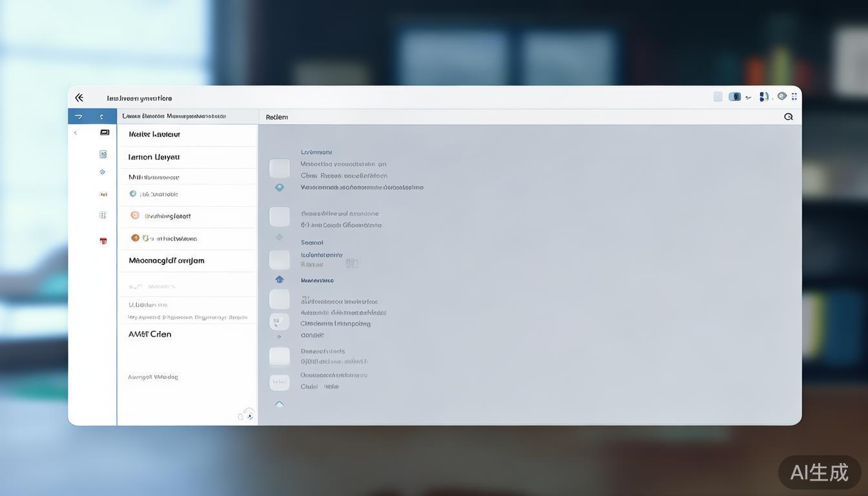
Task: Click the orange circle swatch in the list
Action: (x=135, y=238)
